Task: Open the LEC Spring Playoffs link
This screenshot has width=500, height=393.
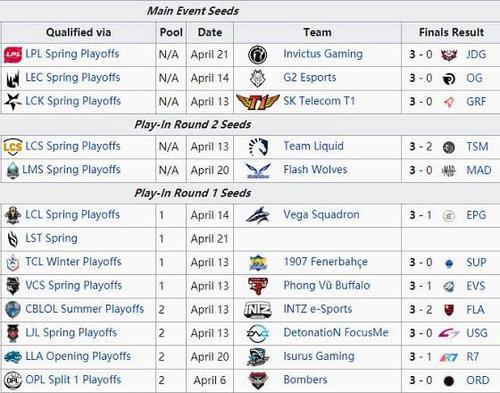Action: 73,78
